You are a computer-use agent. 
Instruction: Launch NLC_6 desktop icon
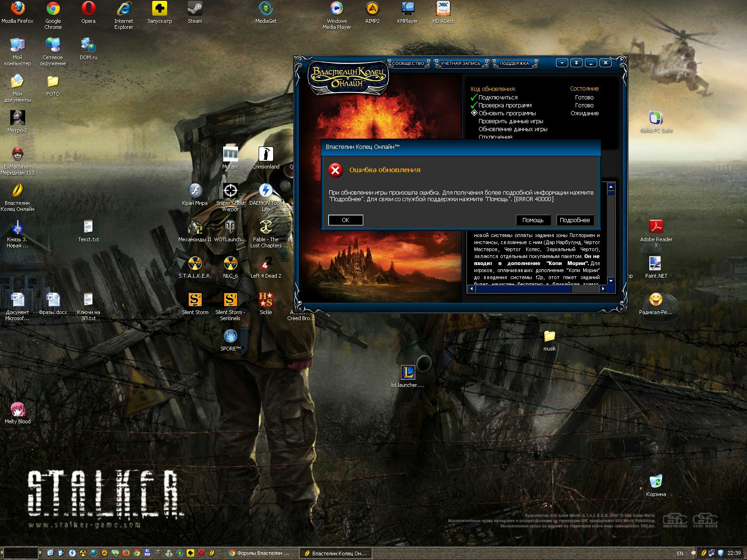(x=230, y=267)
